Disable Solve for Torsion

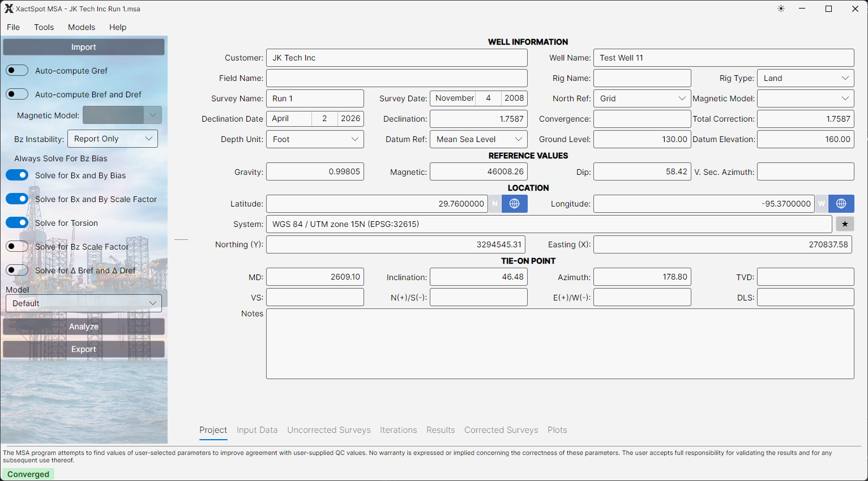(x=17, y=222)
